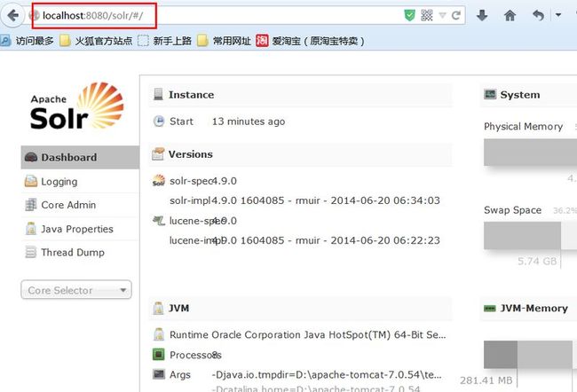Reload the page with the refresh icon
The height and width of the screenshot is (392, 577).
pos(456,15)
